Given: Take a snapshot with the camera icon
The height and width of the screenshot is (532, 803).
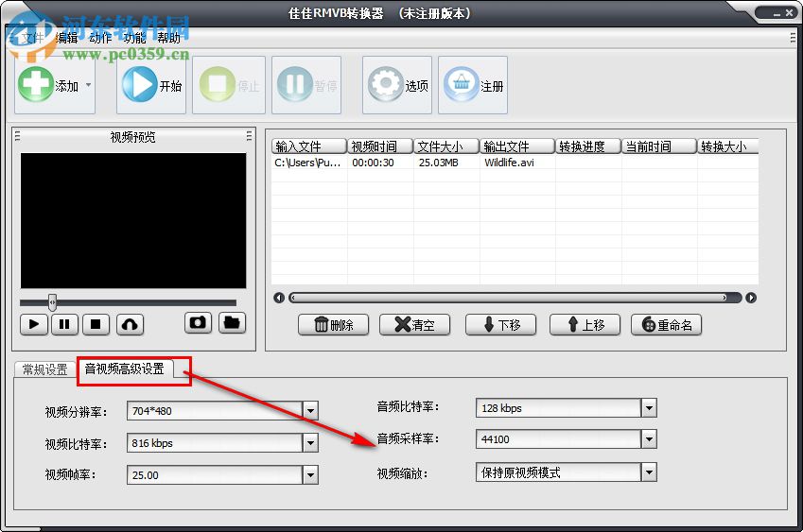Looking at the screenshot, I should 198,323.
